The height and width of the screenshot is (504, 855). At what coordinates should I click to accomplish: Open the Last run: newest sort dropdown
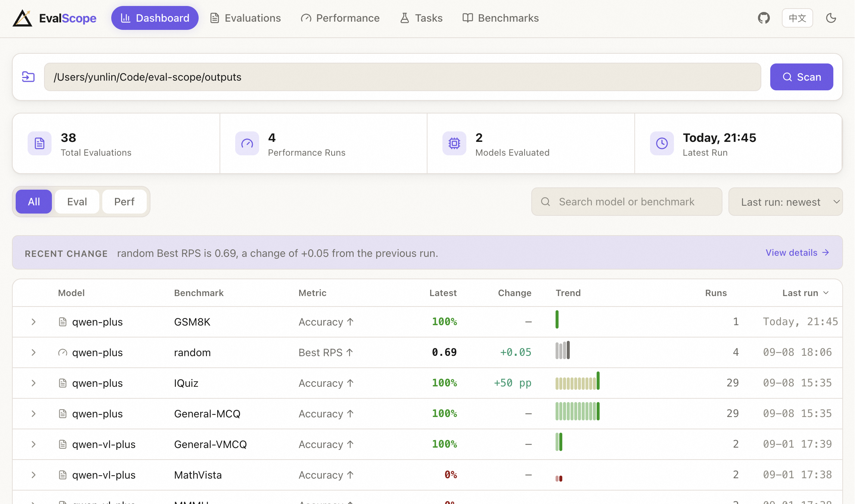(x=786, y=202)
